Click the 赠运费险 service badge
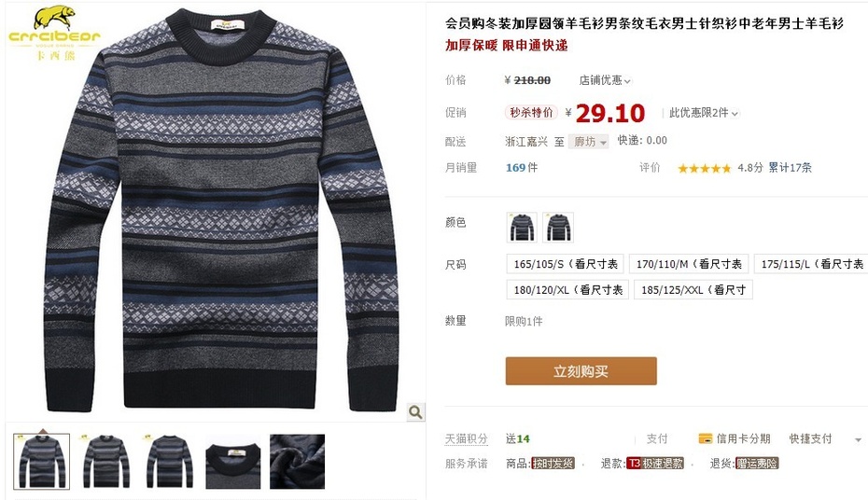 757,464
